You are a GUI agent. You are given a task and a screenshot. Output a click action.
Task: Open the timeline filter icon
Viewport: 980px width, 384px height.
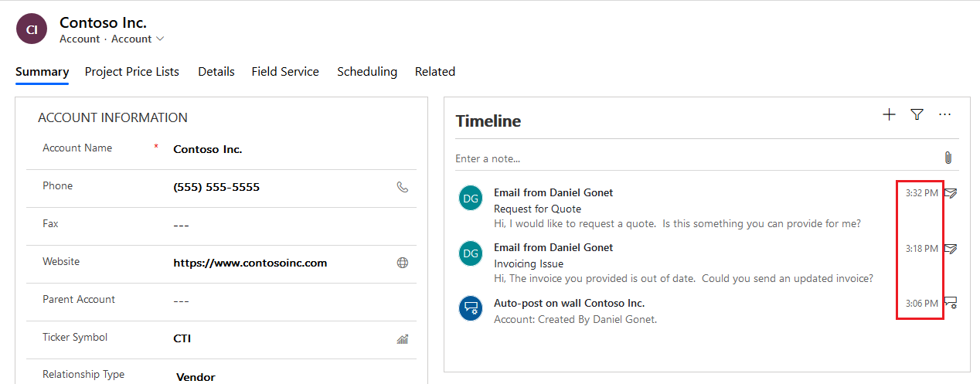[917, 114]
